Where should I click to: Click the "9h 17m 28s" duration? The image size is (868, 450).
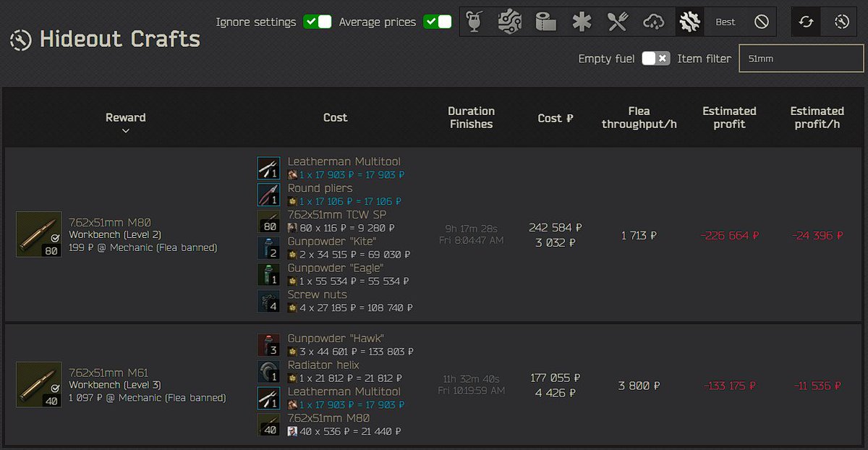(x=471, y=228)
